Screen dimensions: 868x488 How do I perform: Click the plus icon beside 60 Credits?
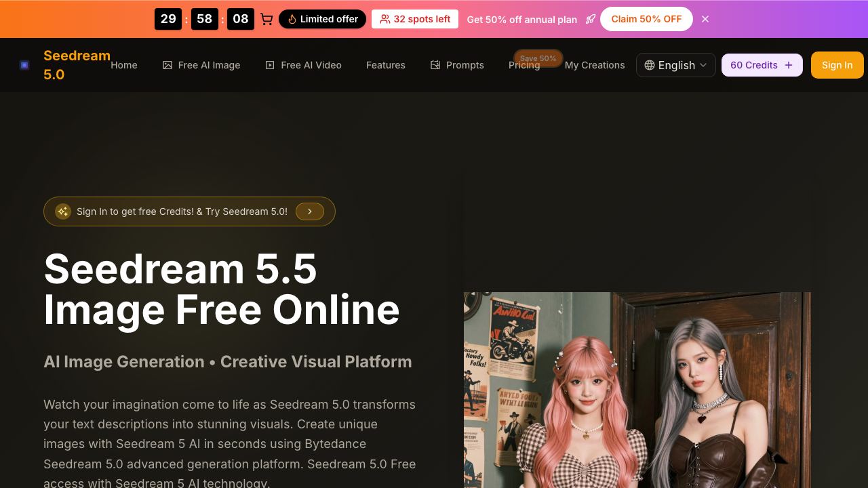click(x=789, y=65)
